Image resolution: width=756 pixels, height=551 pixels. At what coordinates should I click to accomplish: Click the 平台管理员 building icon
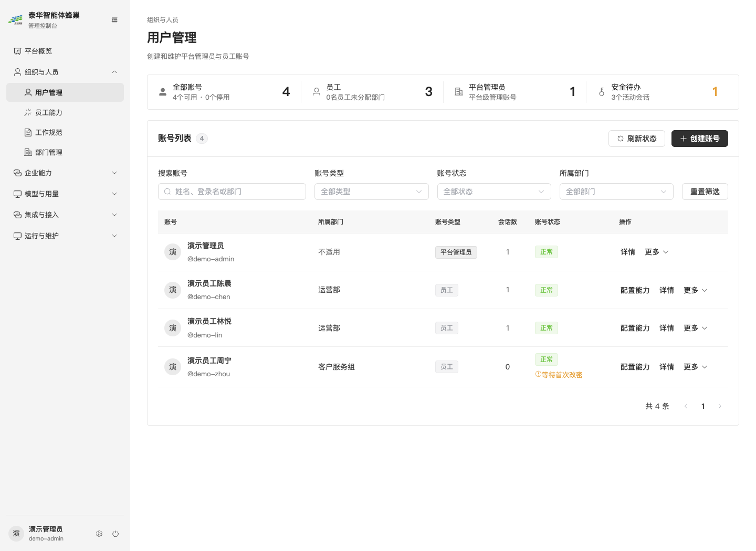click(459, 92)
